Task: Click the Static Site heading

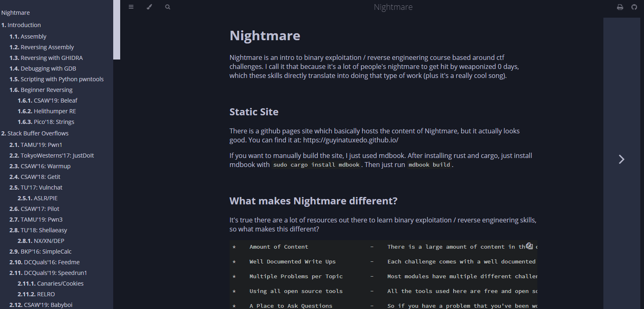Action: (x=254, y=112)
